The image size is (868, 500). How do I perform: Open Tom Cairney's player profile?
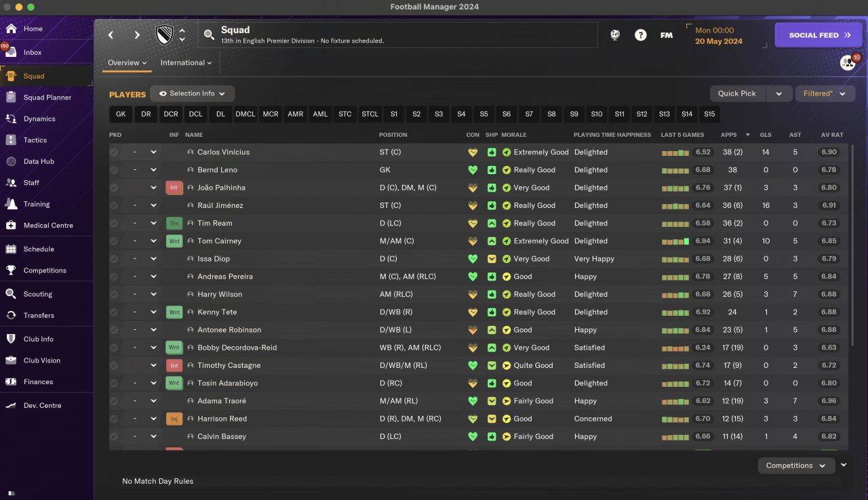click(219, 241)
